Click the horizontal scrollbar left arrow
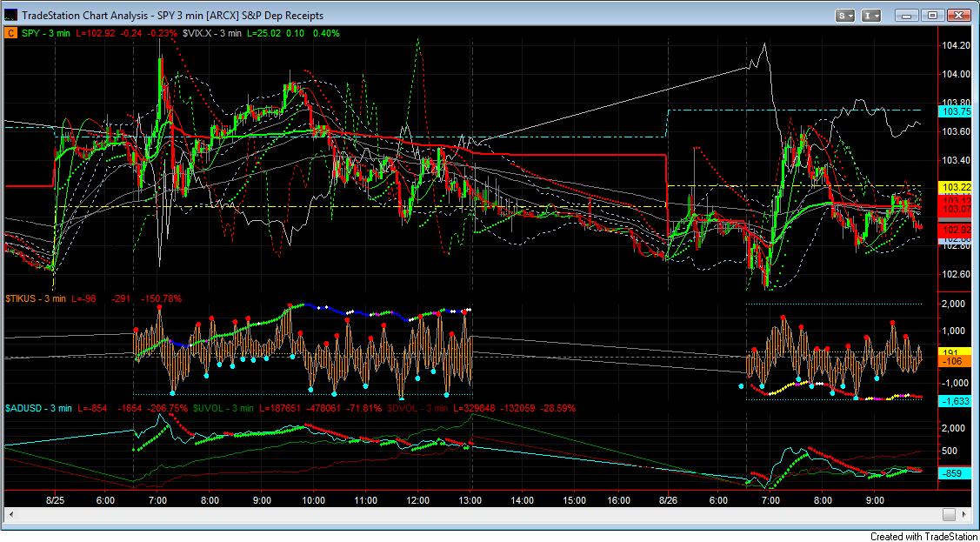 click(10, 515)
